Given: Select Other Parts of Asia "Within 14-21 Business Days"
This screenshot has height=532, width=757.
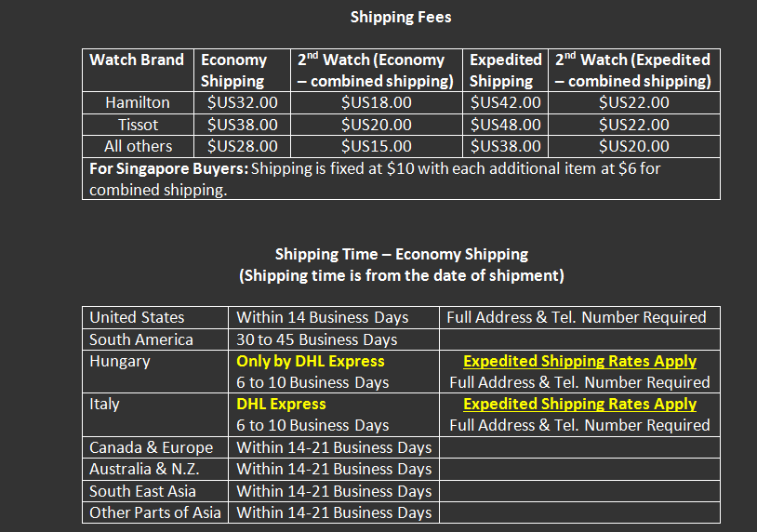Looking at the screenshot, I should click(334, 512).
